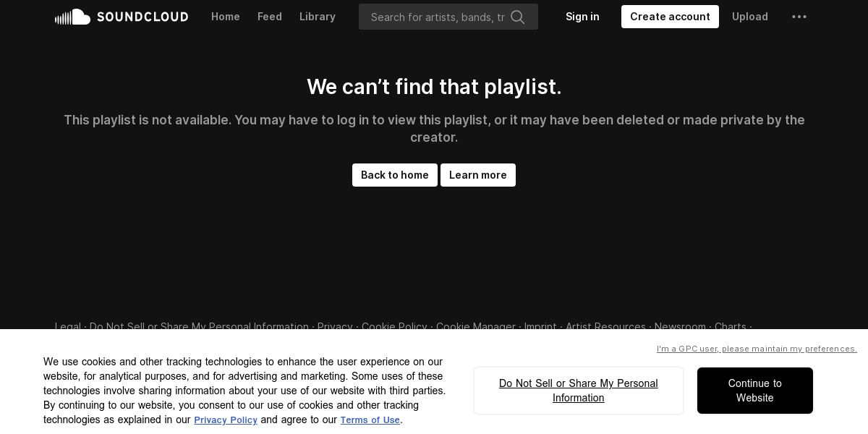Viewport: 868px width, 434px height.
Task: Click Continue to Website button
Action: coord(755,391)
